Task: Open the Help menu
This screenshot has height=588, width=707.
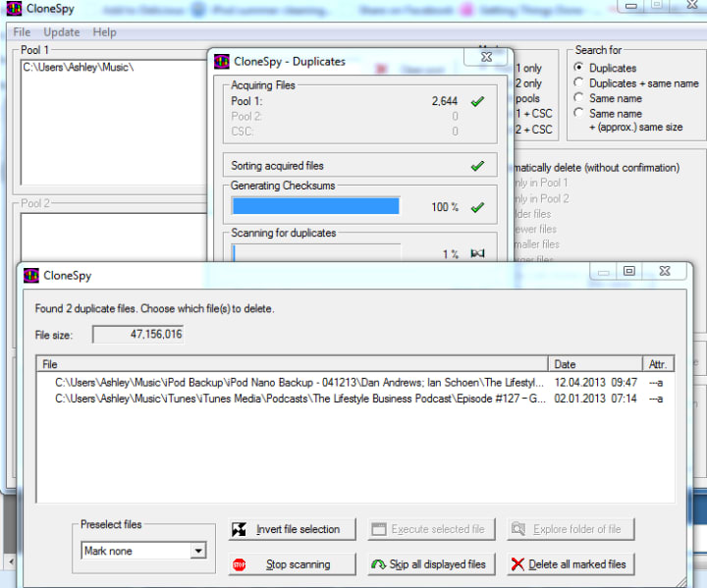Action: [104, 32]
